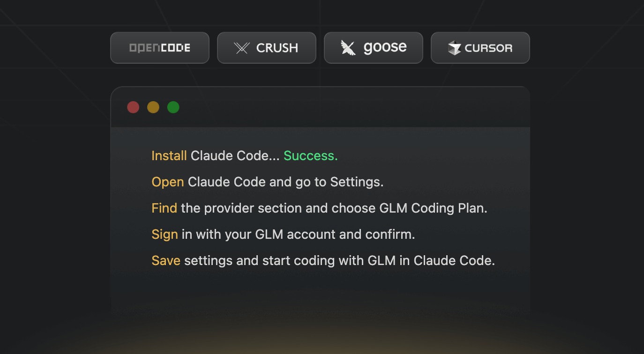The height and width of the screenshot is (354, 644).
Task: Select the OpenCode tab
Action: pyautogui.click(x=160, y=48)
